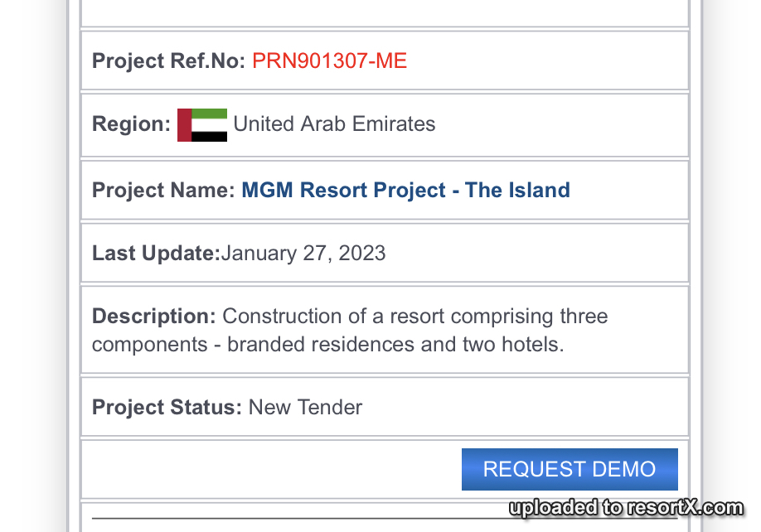Click the Region: label

click(132, 124)
